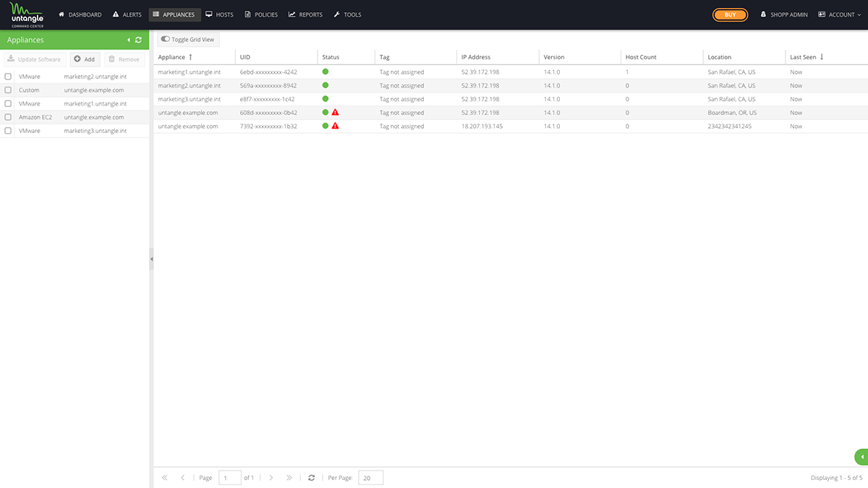Click the red warning icon for UID 7392-xxxxxxxxx-1b32
The height and width of the screenshot is (488, 868).
(x=336, y=126)
